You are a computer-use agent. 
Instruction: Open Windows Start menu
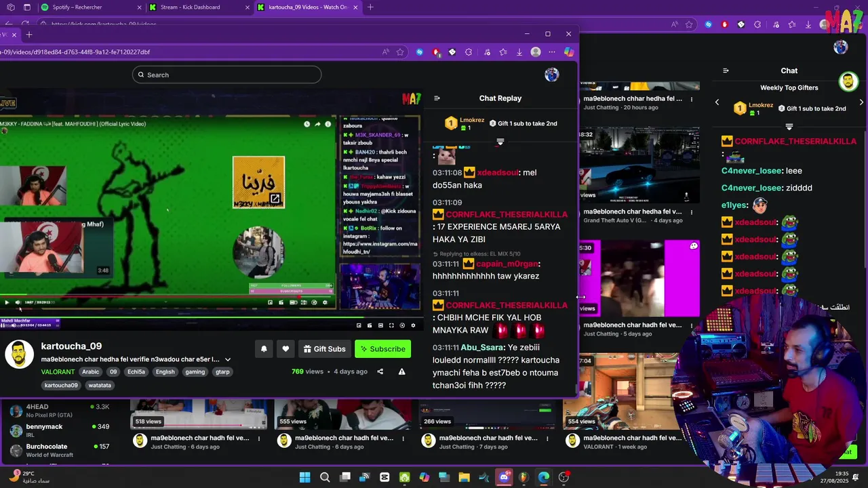click(x=304, y=477)
